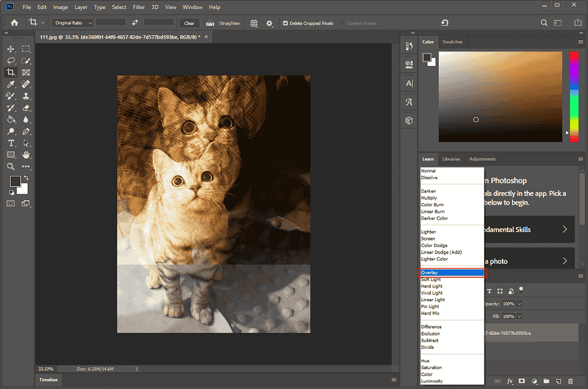Select the Horizontal Type tool
Viewport: 588px width, 389px height.
pos(11,143)
